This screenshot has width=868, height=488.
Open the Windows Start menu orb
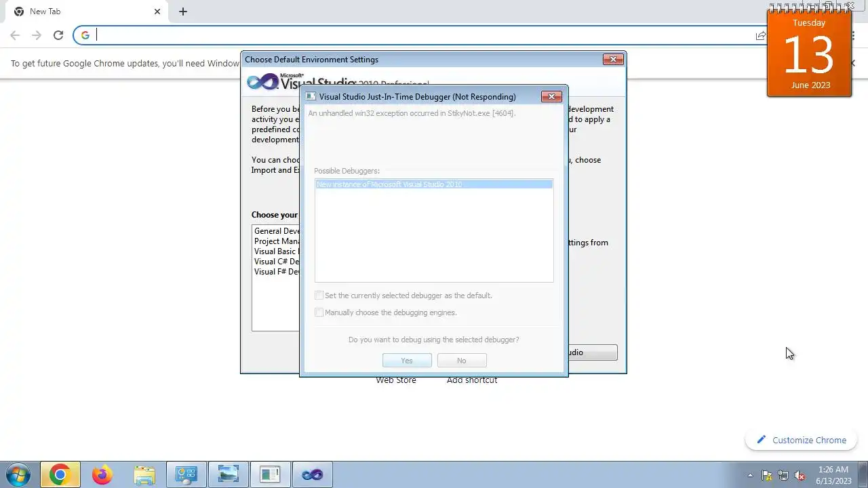pyautogui.click(x=18, y=474)
